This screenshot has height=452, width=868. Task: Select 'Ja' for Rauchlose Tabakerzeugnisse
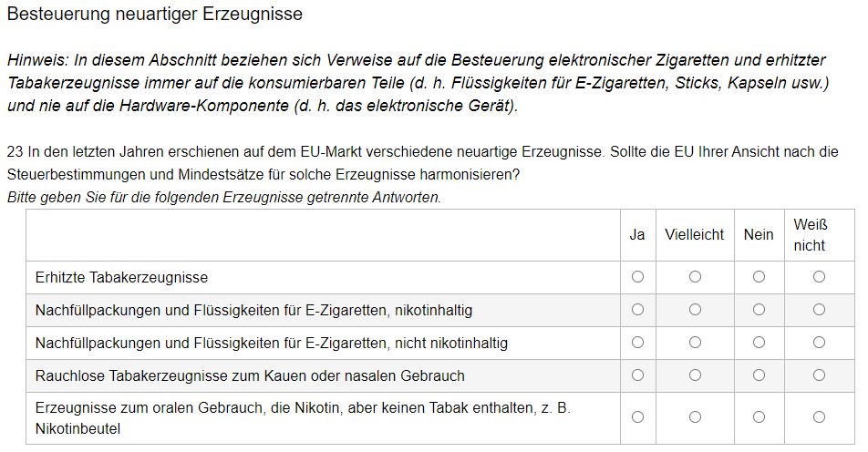tap(637, 375)
